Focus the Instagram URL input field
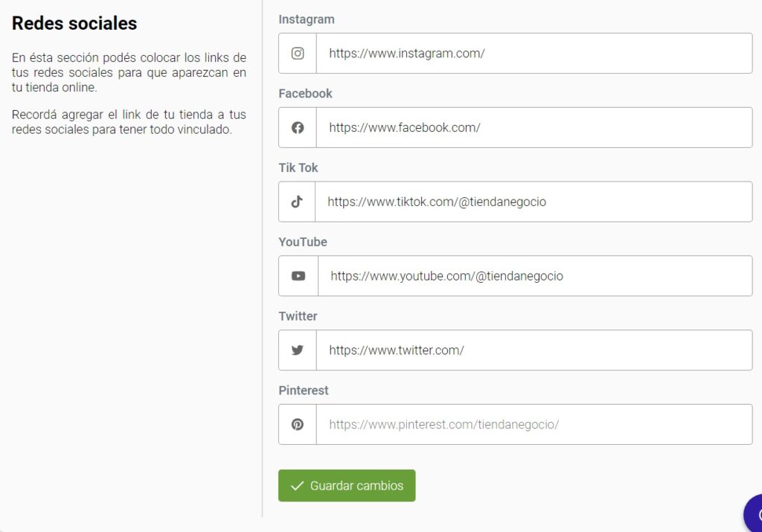 534,54
